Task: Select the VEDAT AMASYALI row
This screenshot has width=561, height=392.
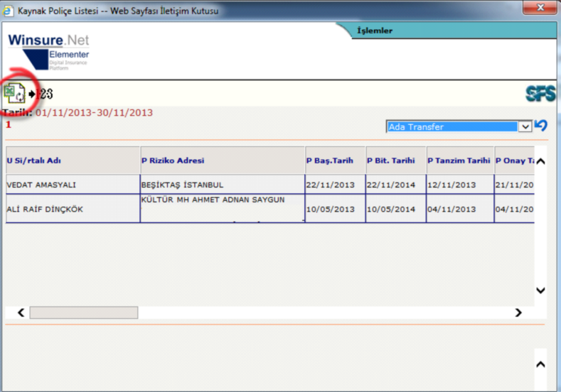Action: coord(41,185)
